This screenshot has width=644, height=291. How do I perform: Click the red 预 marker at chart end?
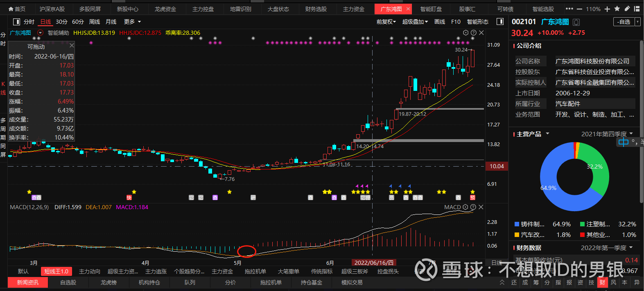coord(472,198)
